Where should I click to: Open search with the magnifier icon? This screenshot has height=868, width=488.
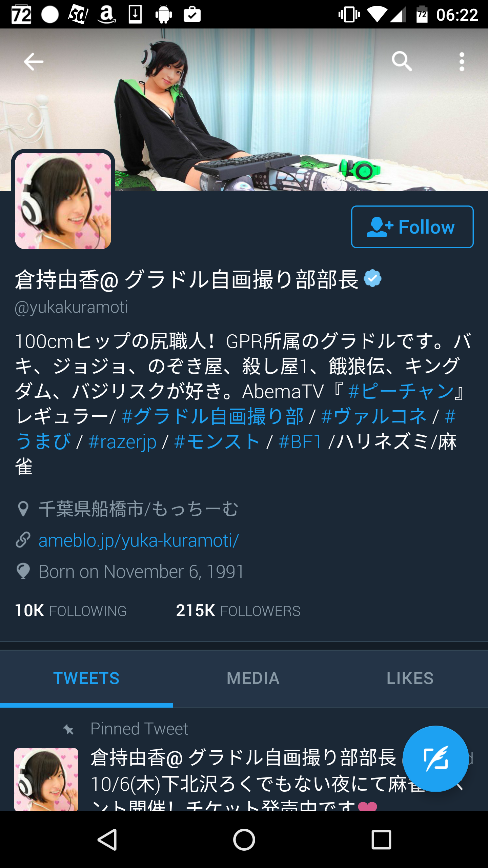tap(402, 62)
